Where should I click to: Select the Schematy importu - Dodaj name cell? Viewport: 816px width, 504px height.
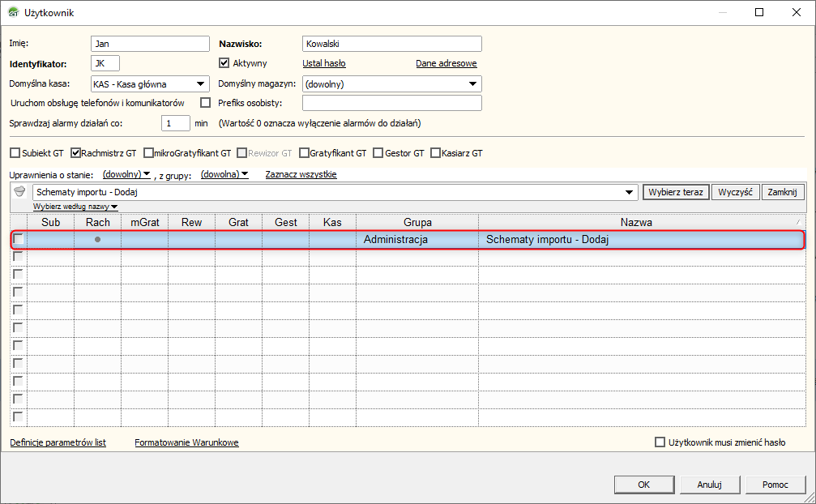tap(641, 239)
